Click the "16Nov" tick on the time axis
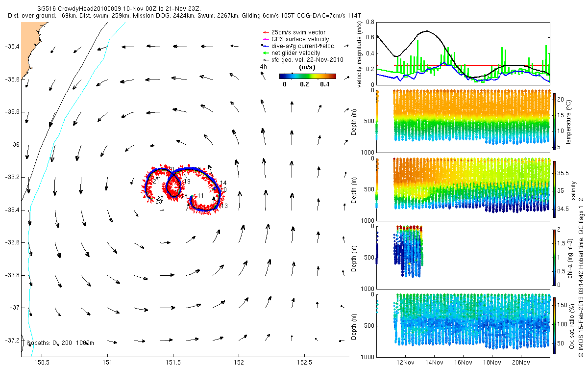Image resolution: width=588 pixels, height=368 pixels. (x=463, y=363)
